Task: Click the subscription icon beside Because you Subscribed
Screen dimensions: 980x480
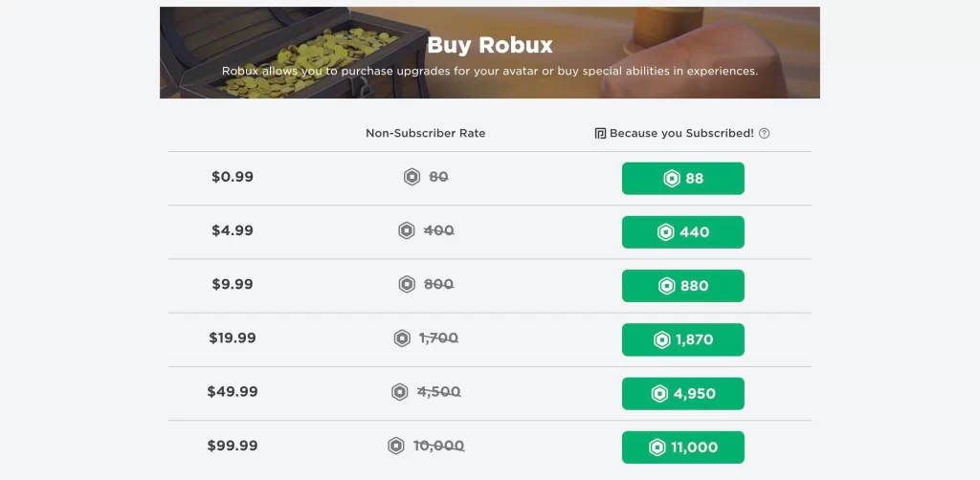Action: 601,134
